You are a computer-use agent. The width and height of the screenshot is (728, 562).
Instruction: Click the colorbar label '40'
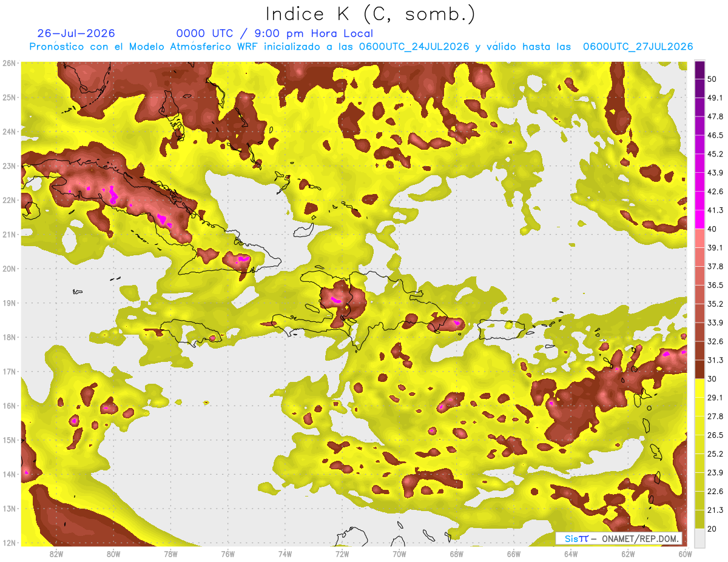pyautogui.click(x=712, y=229)
